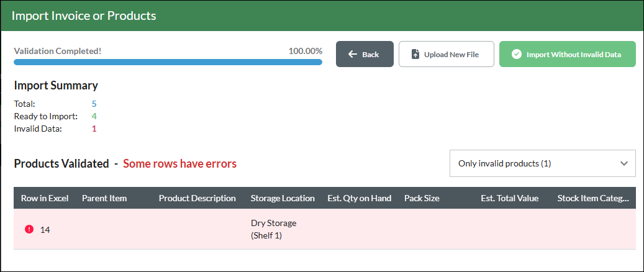
Task: Click the red error icon on row 14
Action: click(x=29, y=229)
